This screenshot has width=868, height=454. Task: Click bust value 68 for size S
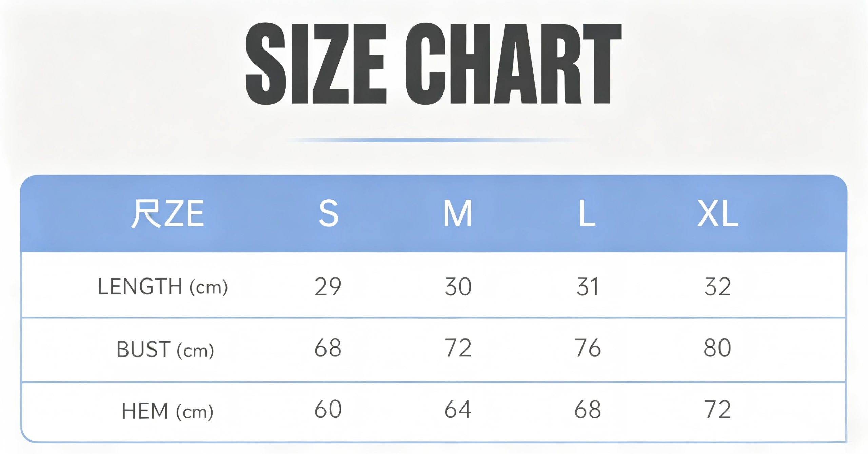click(328, 348)
